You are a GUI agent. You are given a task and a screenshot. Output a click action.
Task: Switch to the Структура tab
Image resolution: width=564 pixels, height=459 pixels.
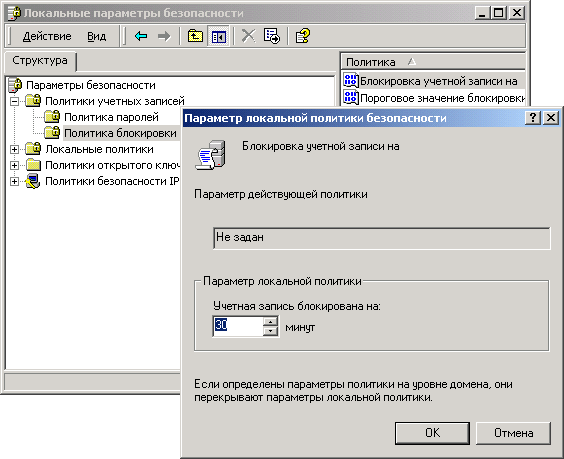pyautogui.click(x=40, y=60)
